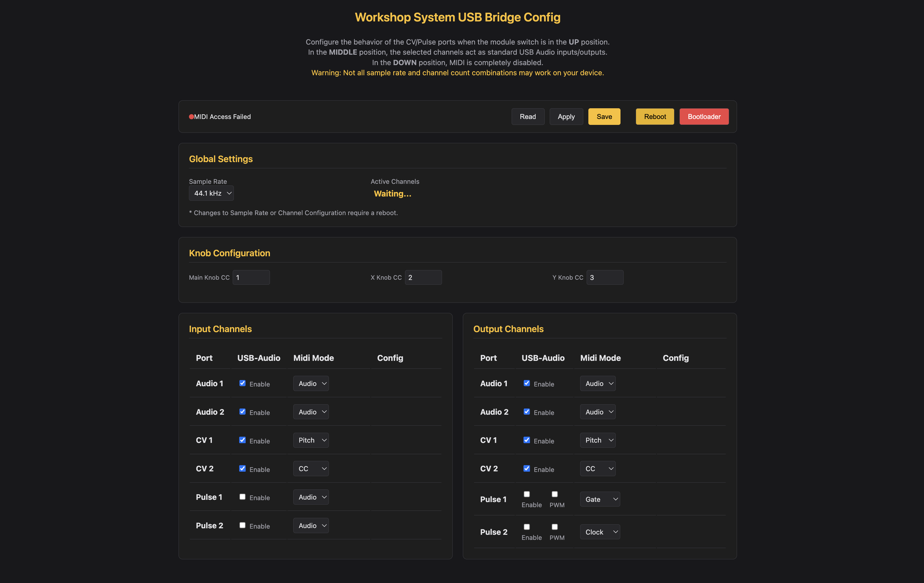Open the Output Audio 2 Midi Mode dropdown
This screenshot has height=583, width=924.
(x=598, y=412)
